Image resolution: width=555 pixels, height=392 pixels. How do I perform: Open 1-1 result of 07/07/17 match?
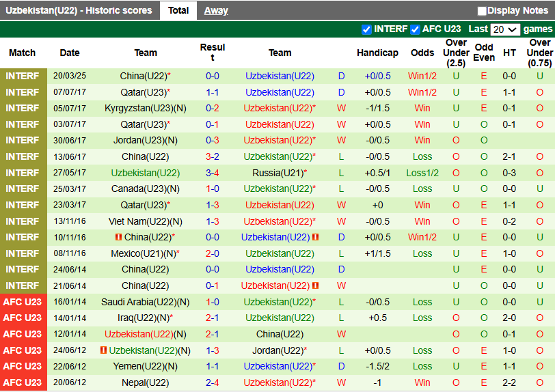click(213, 92)
